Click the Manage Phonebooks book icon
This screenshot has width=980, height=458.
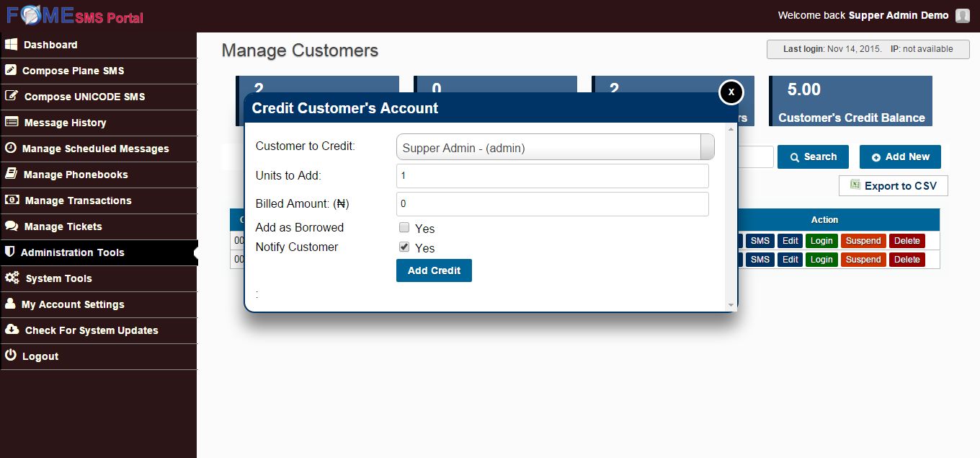12,175
